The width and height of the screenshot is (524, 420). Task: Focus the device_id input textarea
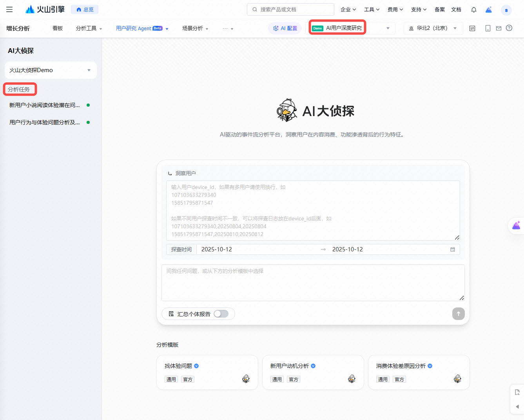coord(313,211)
